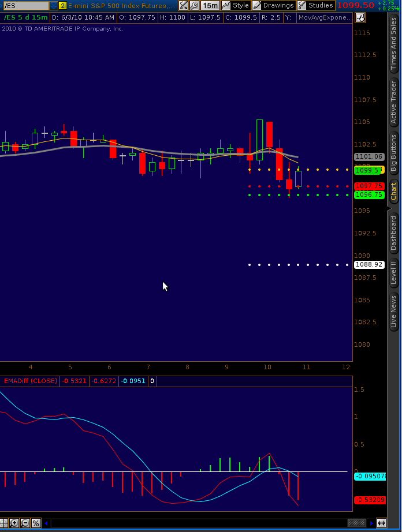Click the C: 1099.5 close value
Screen dimensions: 402x532
[x=241, y=17]
